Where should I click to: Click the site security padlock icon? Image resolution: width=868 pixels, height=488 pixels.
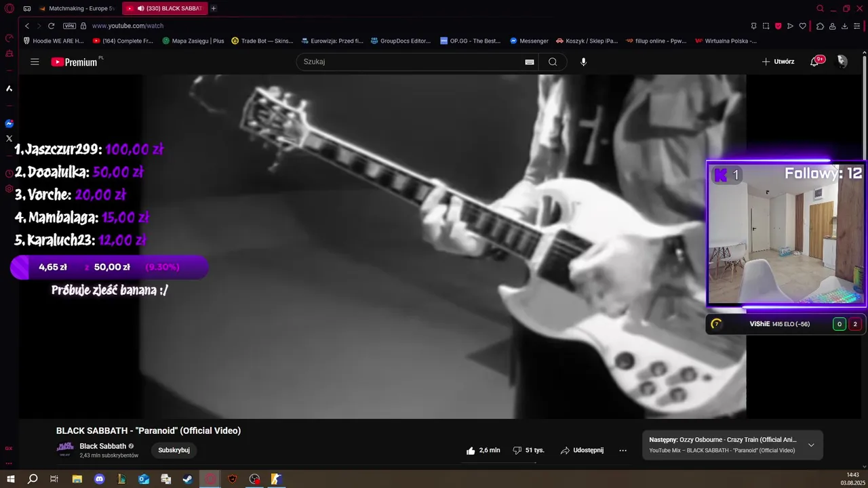83,26
